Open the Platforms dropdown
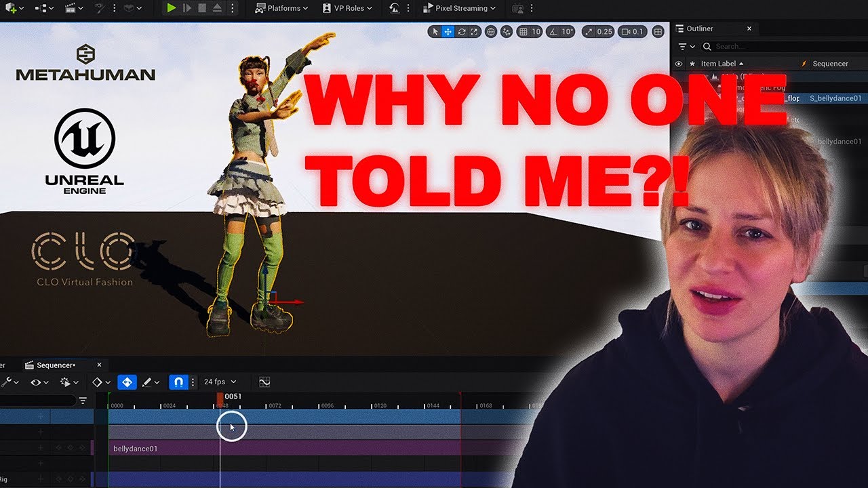This screenshot has height=488, width=868. (x=281, y=8)
